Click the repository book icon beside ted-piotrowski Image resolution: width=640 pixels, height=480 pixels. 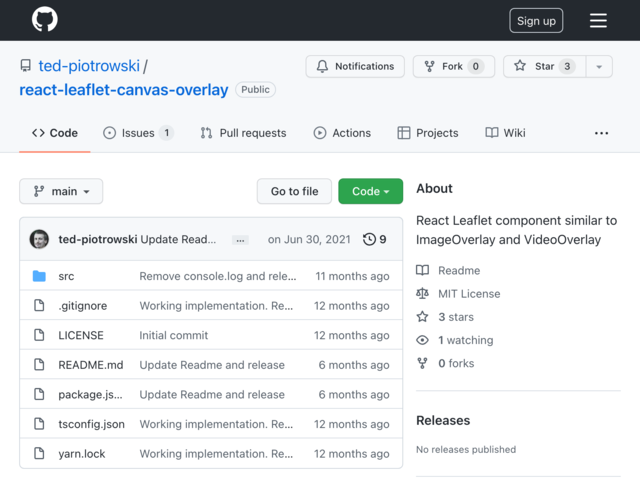(26, 66)
